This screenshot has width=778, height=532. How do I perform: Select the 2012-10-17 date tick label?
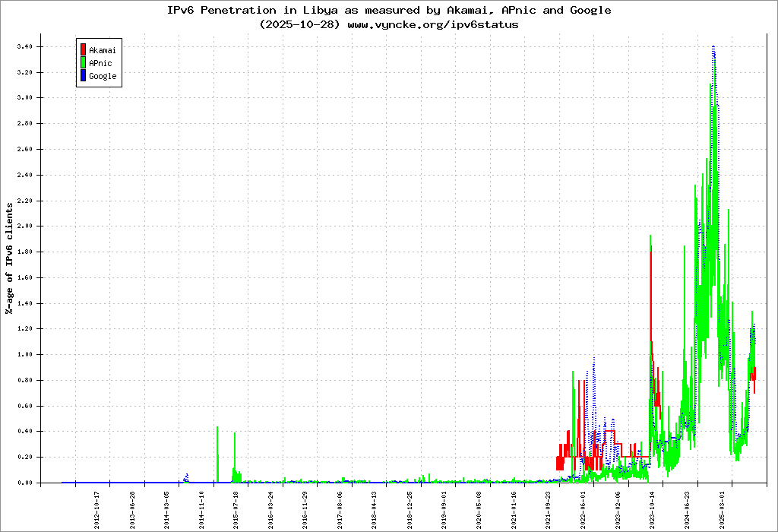(97, 509)
